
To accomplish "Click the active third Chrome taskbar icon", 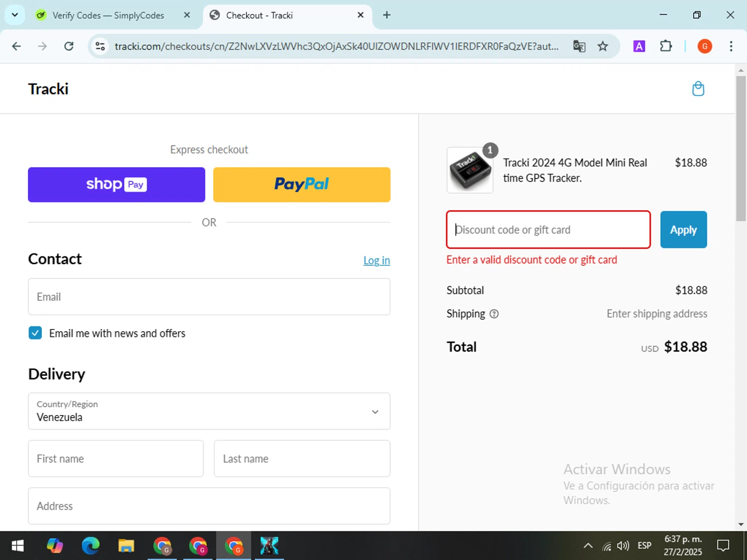I will (234, 546).
